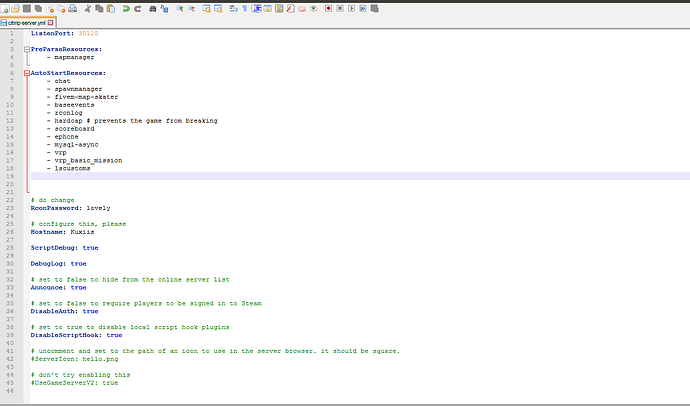Toggle word wrap
The height and width of the screenshot is (406, 690).
pyautogui.click(x=233, y=8)
